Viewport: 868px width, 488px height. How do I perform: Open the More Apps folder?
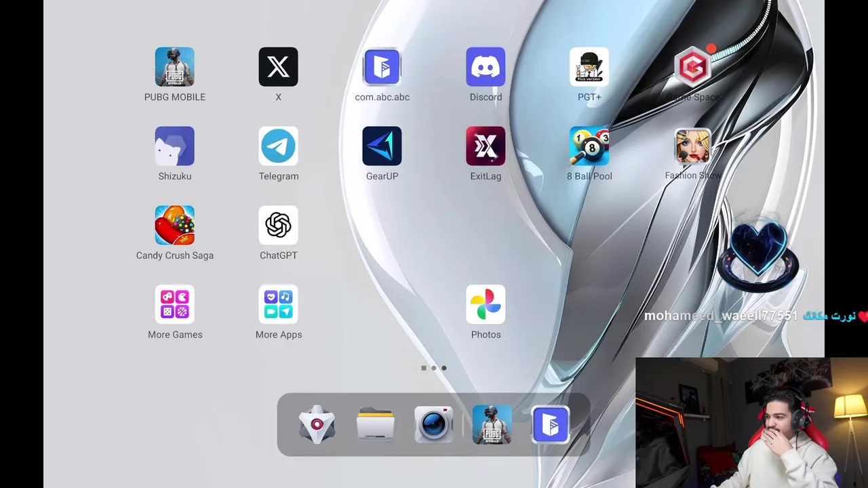278,304
